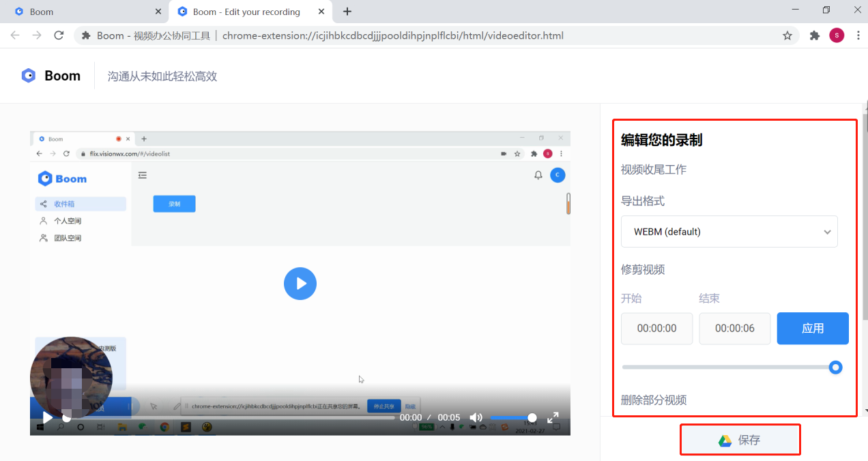The image size is (868, 461).
Task: Click the start time field 00:00:00
Action: pos(656,328)
